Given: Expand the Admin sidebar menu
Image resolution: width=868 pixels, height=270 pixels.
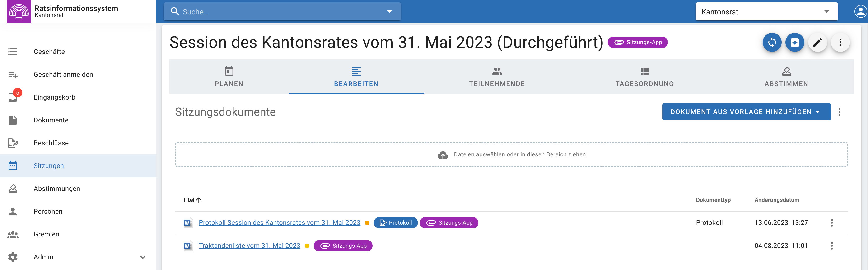Looking at the screenshot, I should click(x=143, y=257).
